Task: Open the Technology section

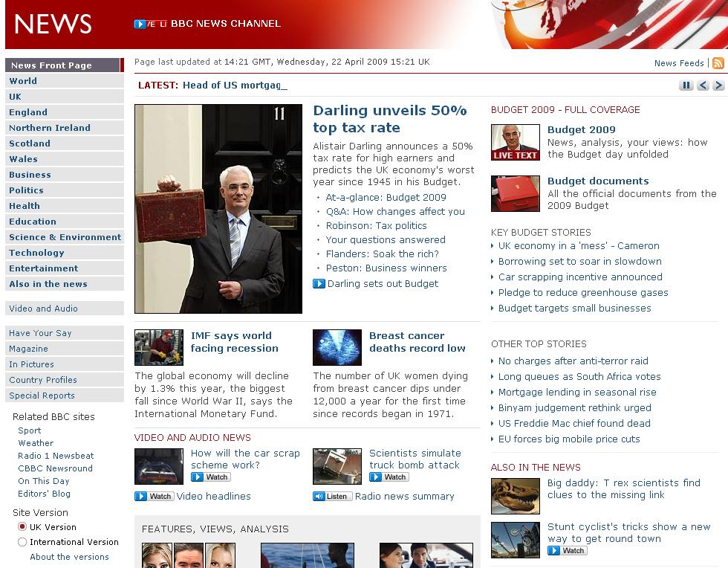Action: [65, 253]
